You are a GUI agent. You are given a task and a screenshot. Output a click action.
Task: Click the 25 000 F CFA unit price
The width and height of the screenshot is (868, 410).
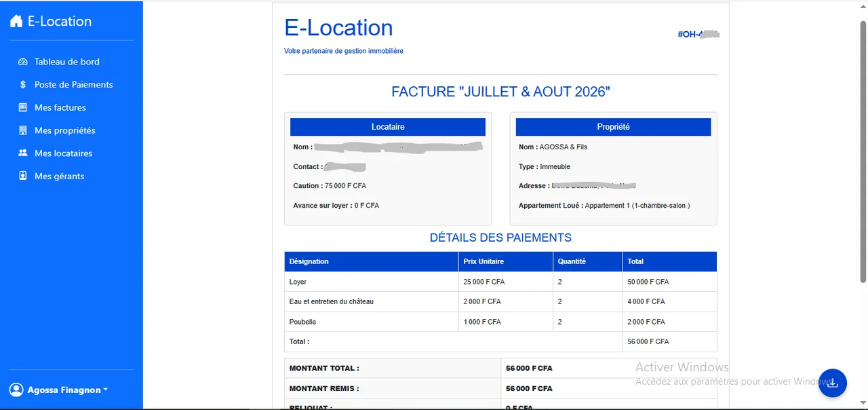click(x=484, y=282)
